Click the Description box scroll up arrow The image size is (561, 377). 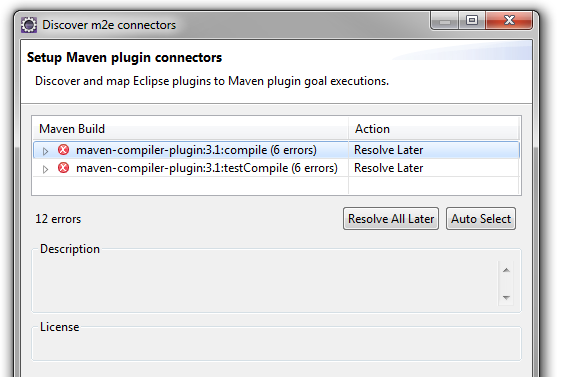pyautogui.click(x=506, y=270)
